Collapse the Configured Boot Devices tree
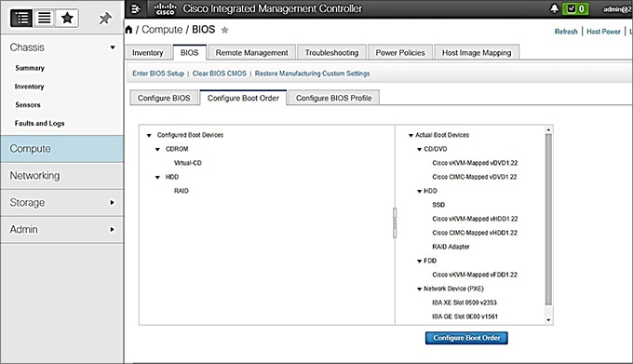Viewport: 633px width, 364px height. [x=149, y=135]
